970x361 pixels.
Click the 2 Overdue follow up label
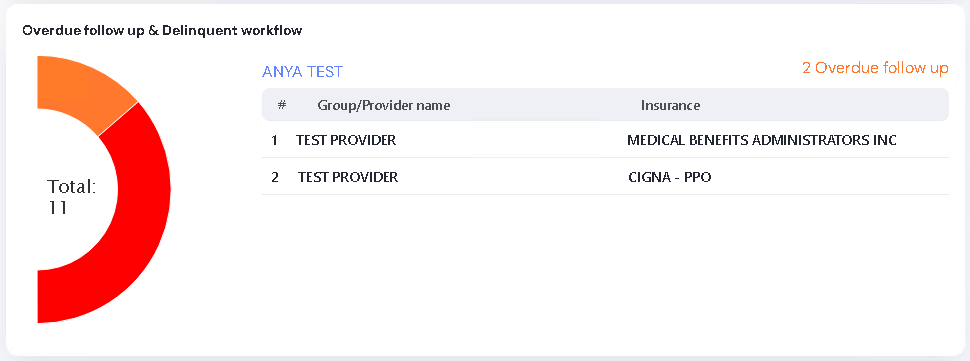click(x=875, y=68)
